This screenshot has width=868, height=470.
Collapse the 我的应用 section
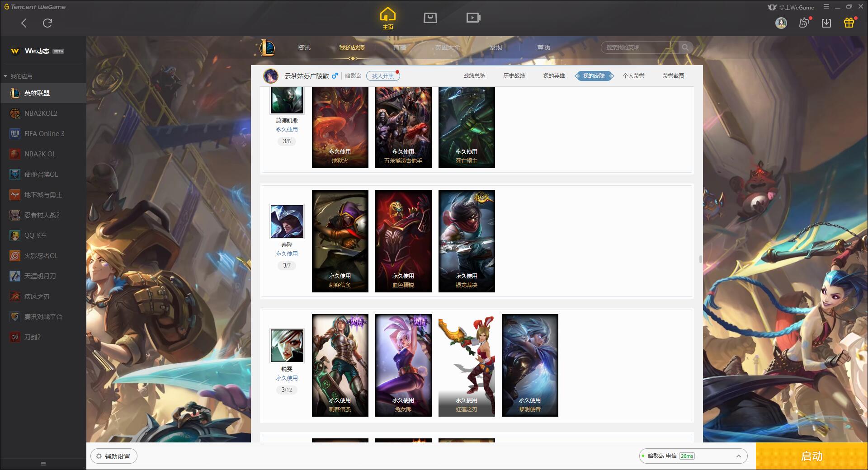coord(18,76)
